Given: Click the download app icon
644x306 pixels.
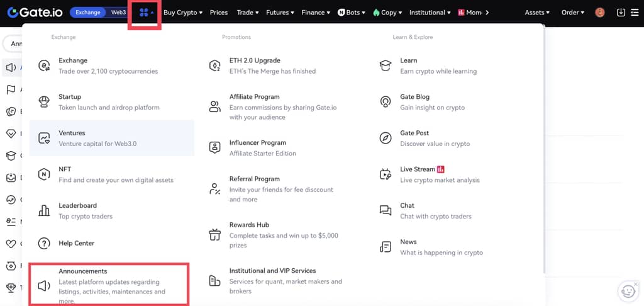Looking at the screenshot, I should coord(621,12).
